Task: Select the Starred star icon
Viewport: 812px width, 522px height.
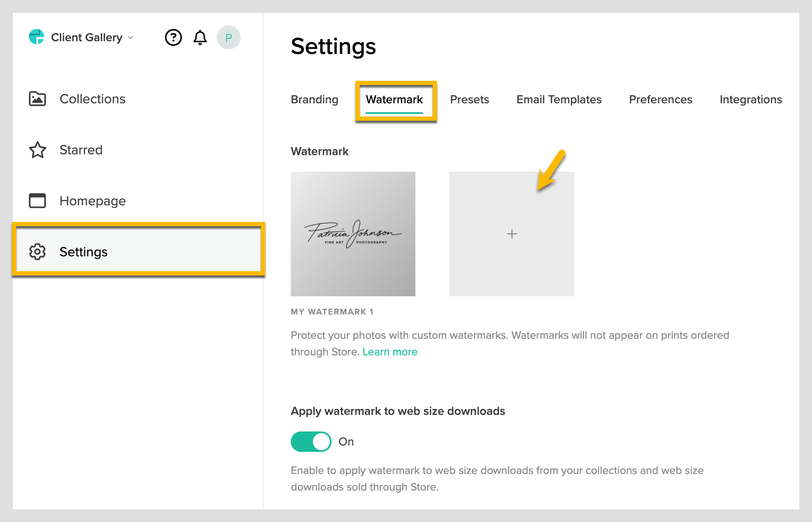Action: [x=37, y=150]
